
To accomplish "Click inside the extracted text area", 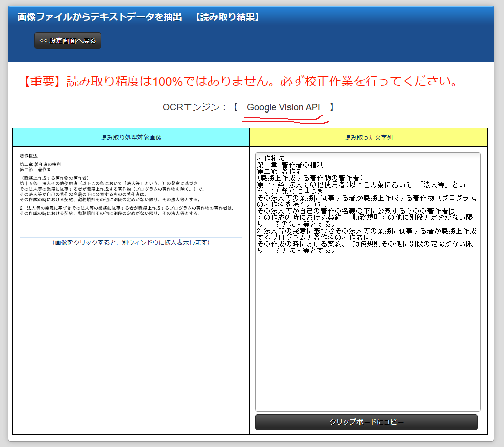I will coord(368,304).
